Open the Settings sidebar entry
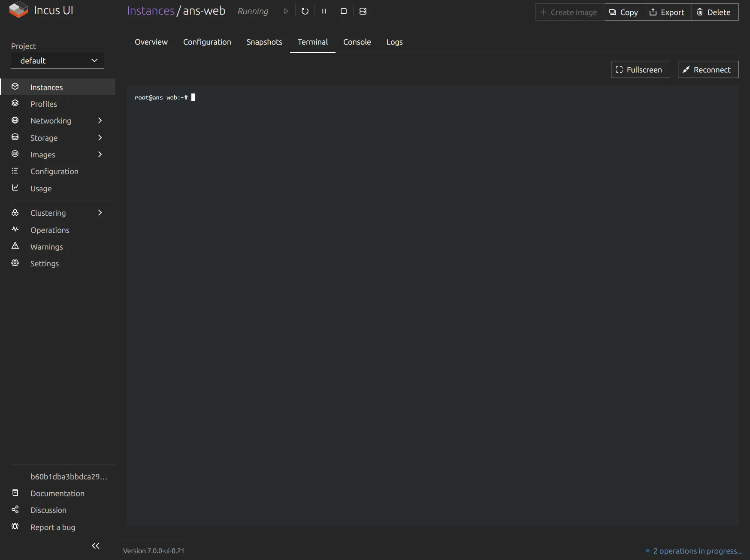 point(58,263)
